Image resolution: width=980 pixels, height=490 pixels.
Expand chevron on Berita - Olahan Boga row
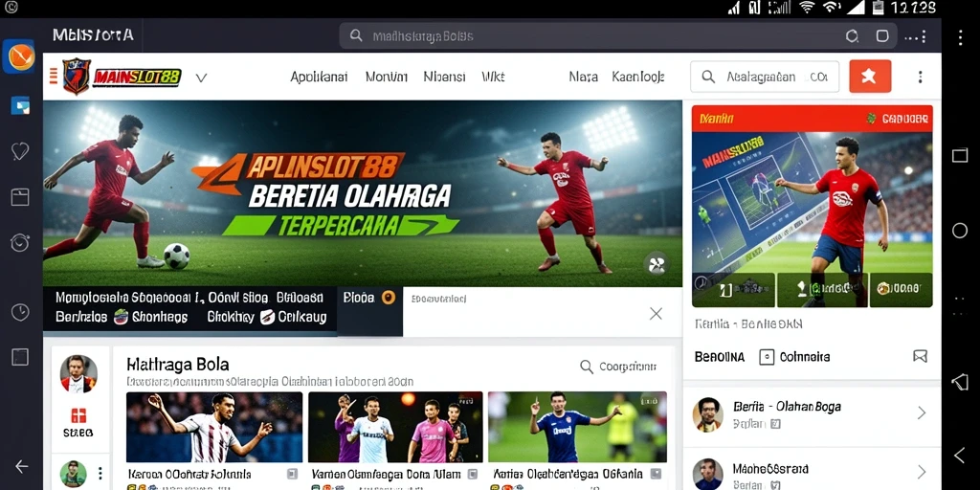tap(922, 412)
